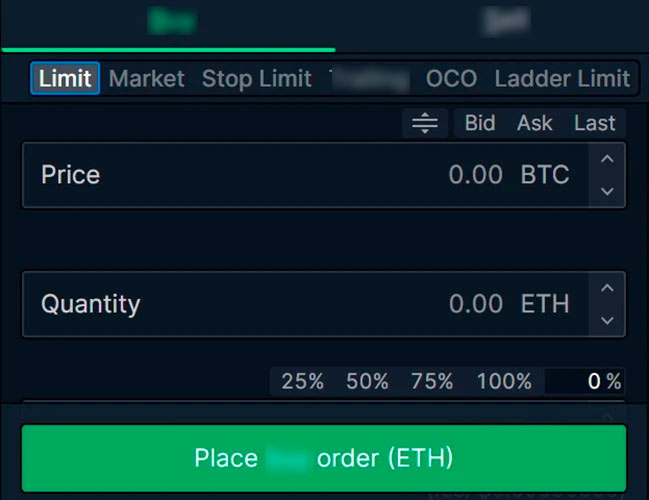Set price to Bid

(x=480, y=123)
